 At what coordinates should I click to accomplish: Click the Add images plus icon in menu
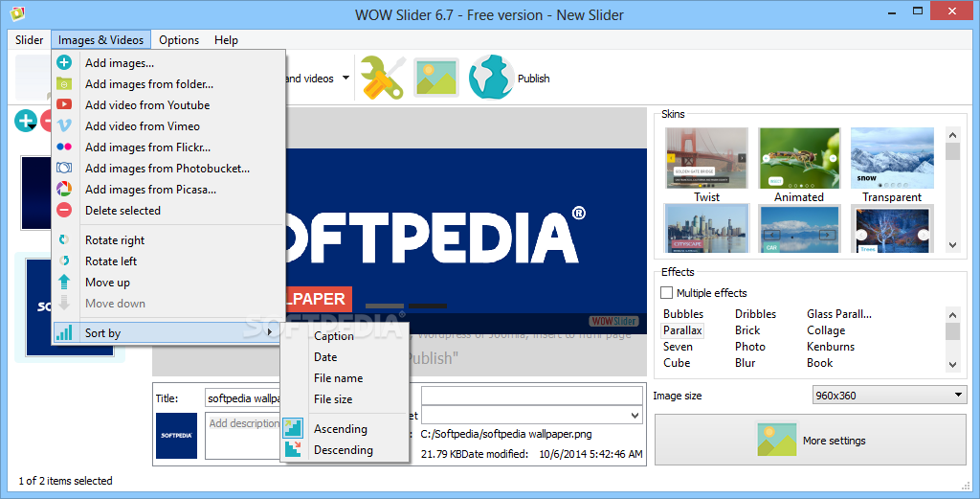click(x=64, y=62)
